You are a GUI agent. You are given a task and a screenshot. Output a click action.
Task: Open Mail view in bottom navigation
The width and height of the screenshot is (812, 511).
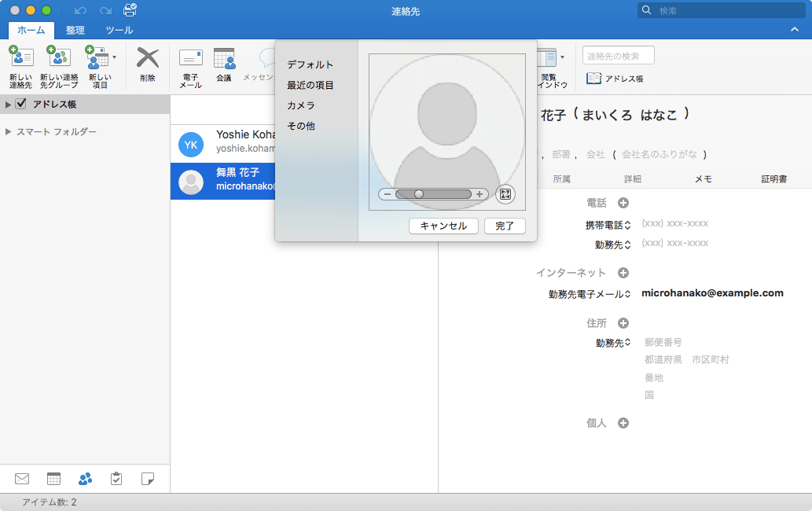(22, 478)
